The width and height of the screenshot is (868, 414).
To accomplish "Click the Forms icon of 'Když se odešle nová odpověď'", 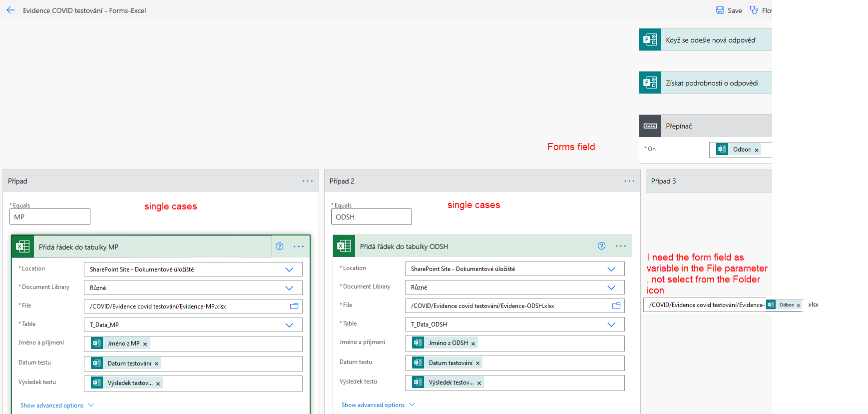I will (x=650, y=39).
